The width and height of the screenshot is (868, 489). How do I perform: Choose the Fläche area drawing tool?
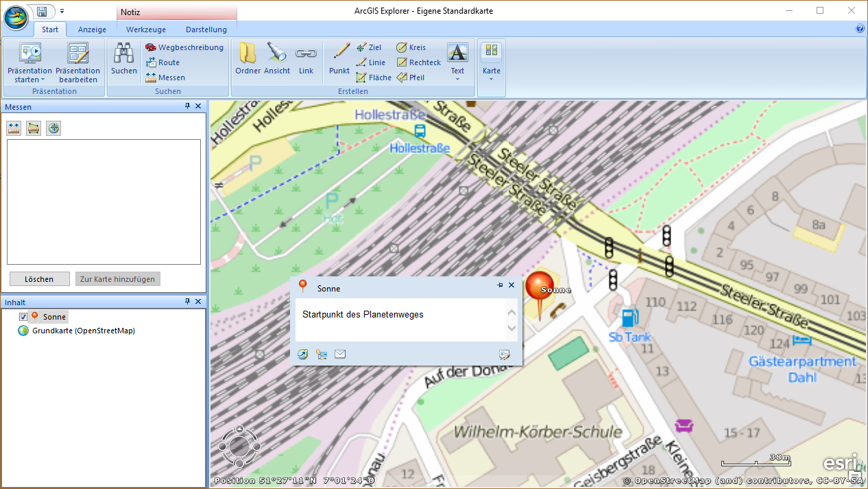point(374,77)
